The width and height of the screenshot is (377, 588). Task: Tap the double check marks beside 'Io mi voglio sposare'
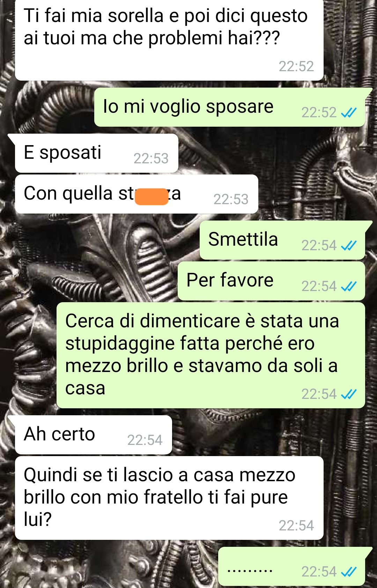tap(348, 112)
